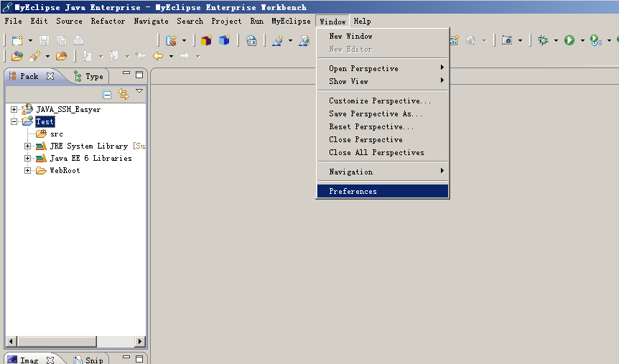Screen dimensions: 619x364
Task: Click the Save All icon
Action: point(61,40)
